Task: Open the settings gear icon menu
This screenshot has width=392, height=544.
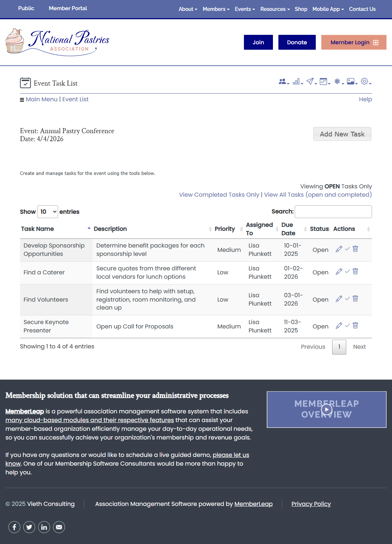Action: tap(366, 82)
